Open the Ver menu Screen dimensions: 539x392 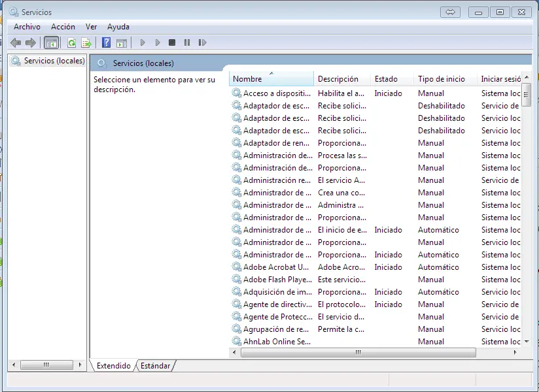click(91, 27)
